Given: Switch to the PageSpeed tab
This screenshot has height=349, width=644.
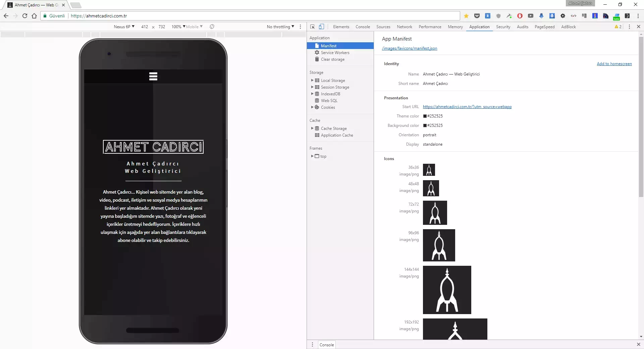Looking at the screenshot, I should coord(544,27).
